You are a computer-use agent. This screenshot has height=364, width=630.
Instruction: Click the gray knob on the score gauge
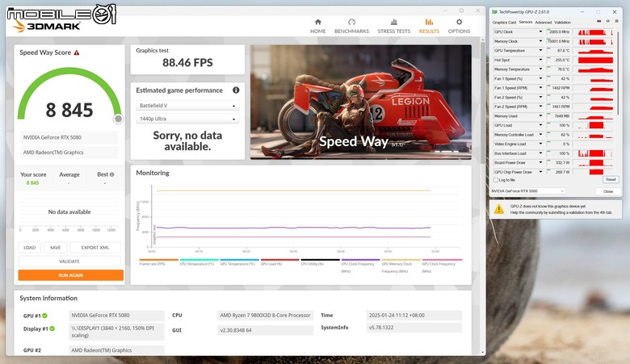point(118,119)
